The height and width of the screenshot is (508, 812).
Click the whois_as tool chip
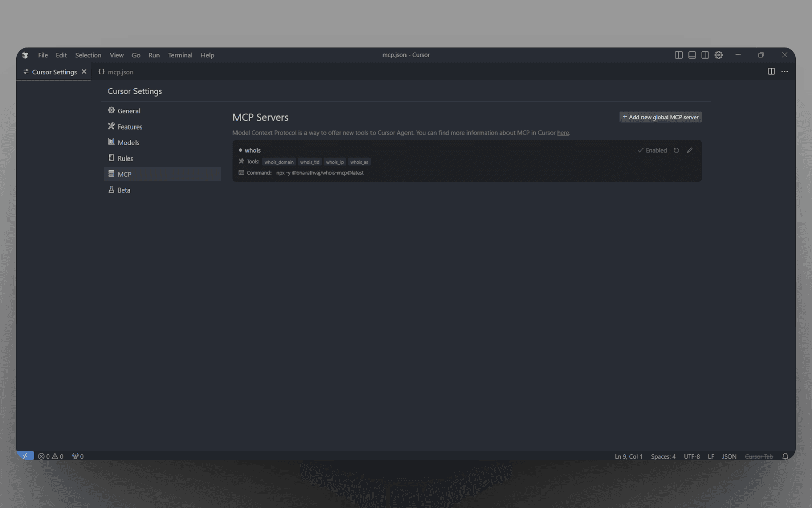click(359, 162)
